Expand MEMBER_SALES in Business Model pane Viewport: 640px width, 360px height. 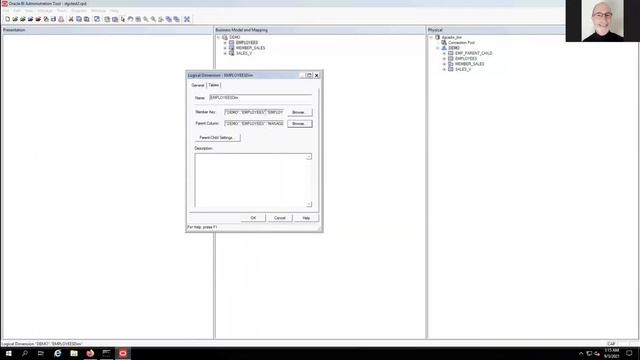click(225, 48)
